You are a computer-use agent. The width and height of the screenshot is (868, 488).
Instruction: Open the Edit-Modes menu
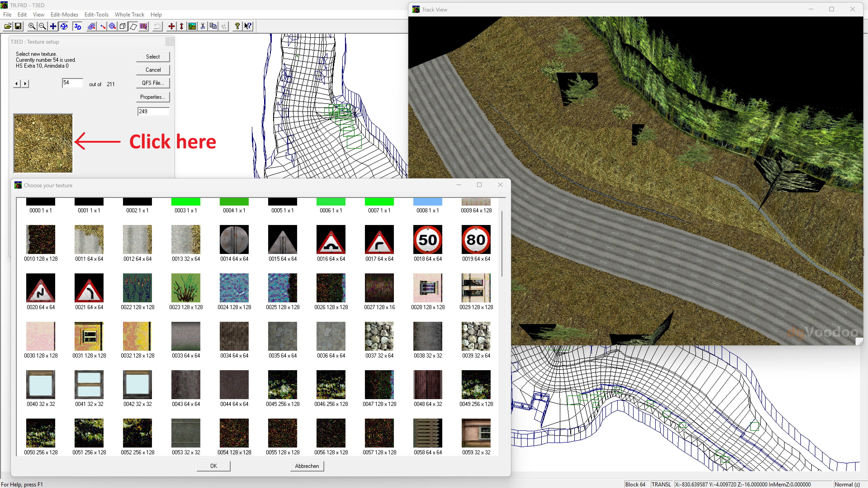coord(64,14)
